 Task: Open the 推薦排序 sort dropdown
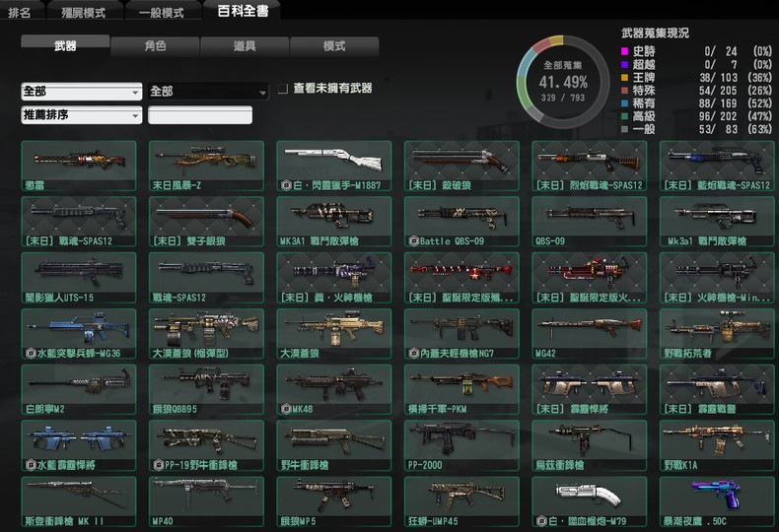[x=81, y=115]
